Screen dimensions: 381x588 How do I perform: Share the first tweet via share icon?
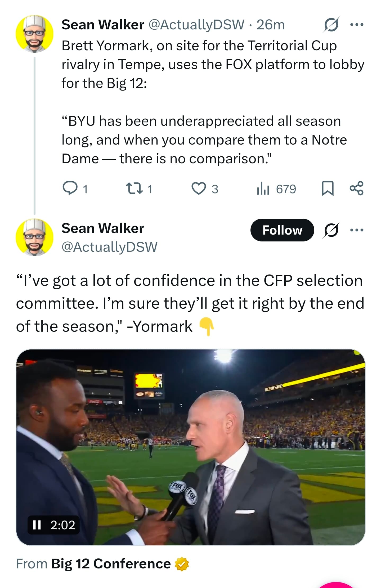pyautogui.click(x=356, y=188)
